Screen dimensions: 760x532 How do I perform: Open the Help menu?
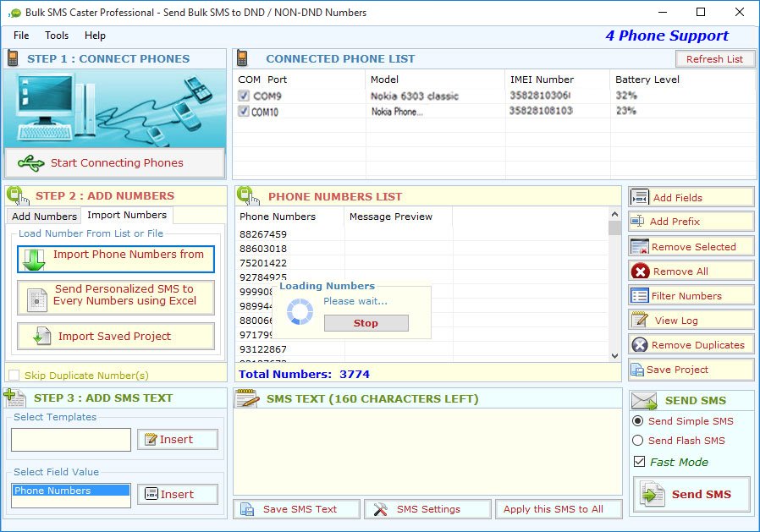(95, 36)
